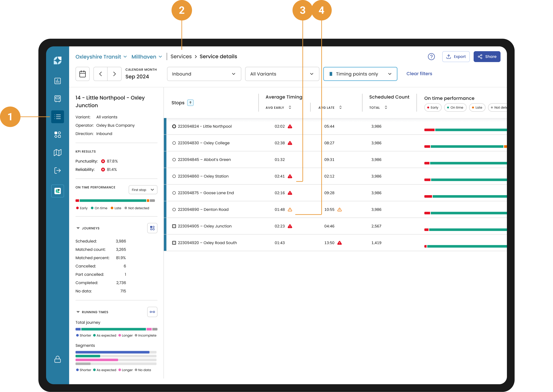Click the sign-out arrow sidebar icon
Image resolution: width=553 pixels, height=392 pixels.
[57, 170]
